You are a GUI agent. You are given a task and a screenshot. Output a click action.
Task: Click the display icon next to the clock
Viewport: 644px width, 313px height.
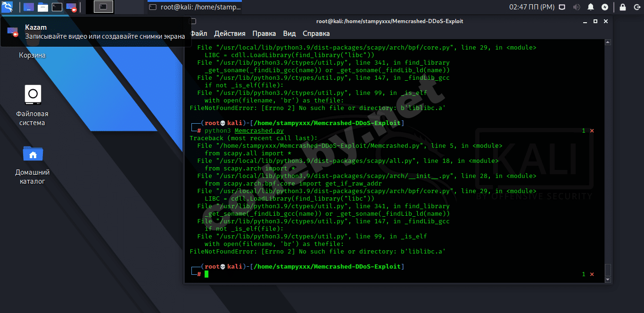[x=563, y=7]
